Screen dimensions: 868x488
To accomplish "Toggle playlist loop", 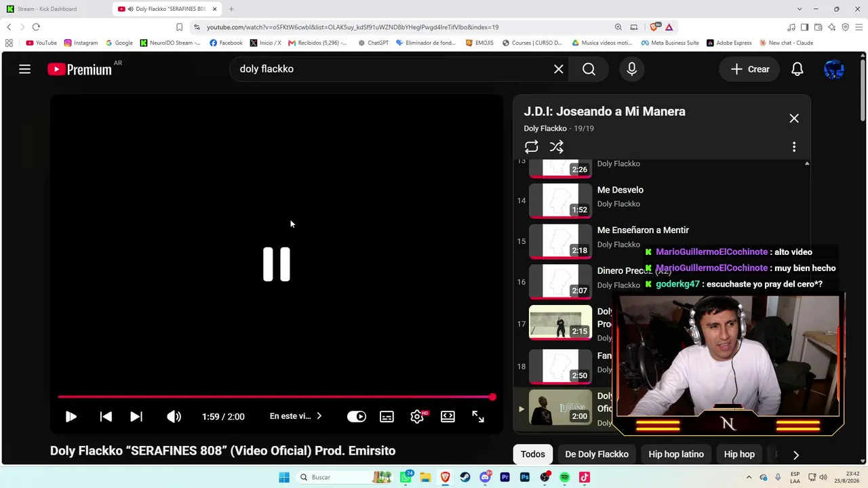I will coord(532,147).
